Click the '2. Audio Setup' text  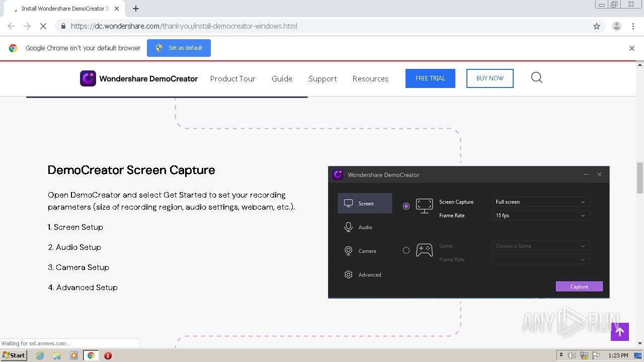pos(74,247)
